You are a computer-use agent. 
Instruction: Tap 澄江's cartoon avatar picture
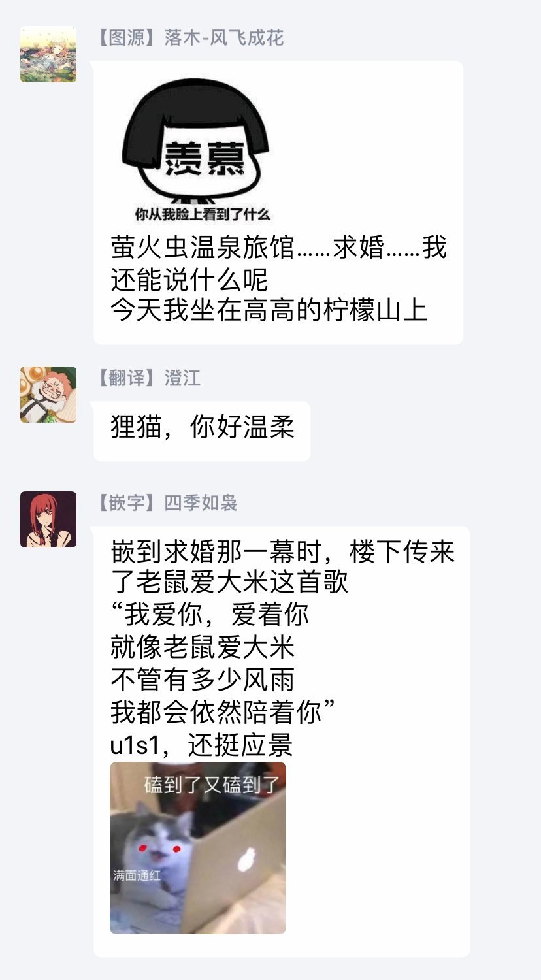(48, 395)
